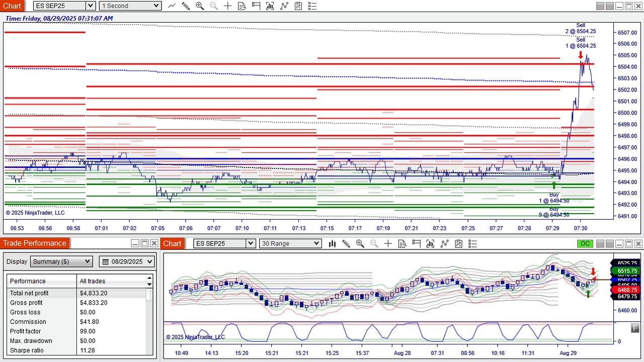Viewport: 644px width, 362px height.
Task: Change candlestick chart style in bottom chart
Action: 332,243
